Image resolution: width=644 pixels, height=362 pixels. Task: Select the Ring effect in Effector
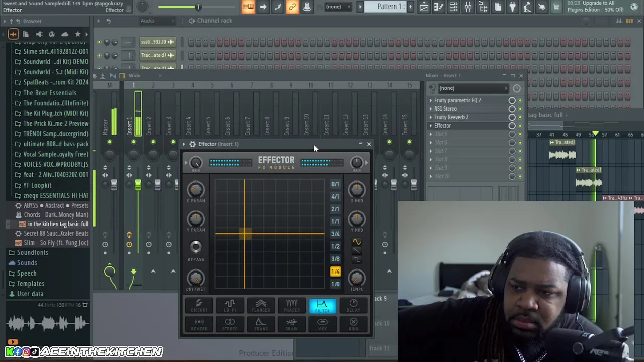[x=353, y=324]
